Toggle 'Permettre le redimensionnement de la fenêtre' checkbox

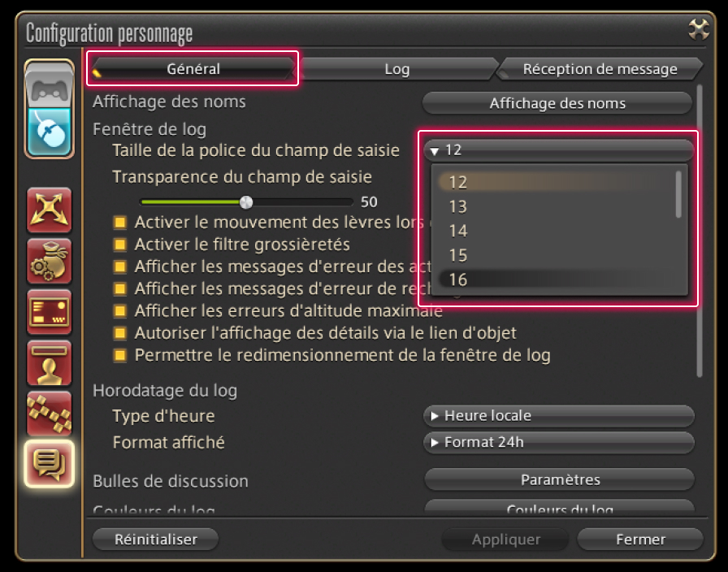pos(120,355)
